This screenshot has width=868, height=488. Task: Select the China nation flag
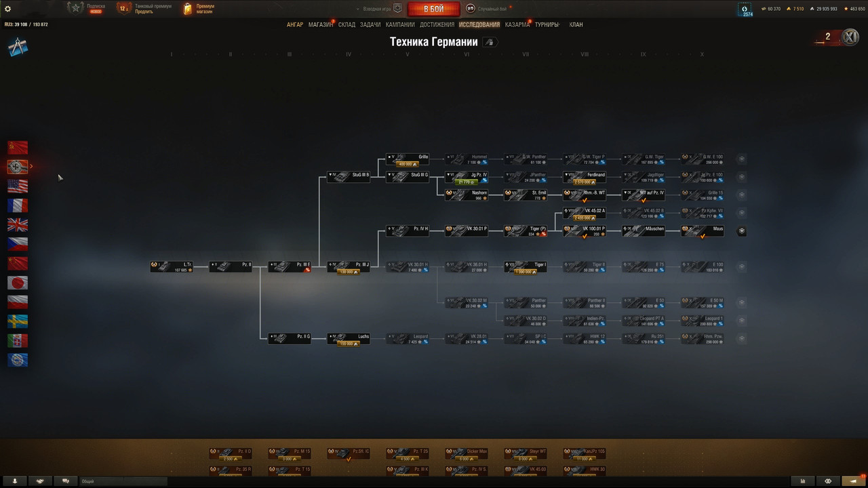(18, 263)
